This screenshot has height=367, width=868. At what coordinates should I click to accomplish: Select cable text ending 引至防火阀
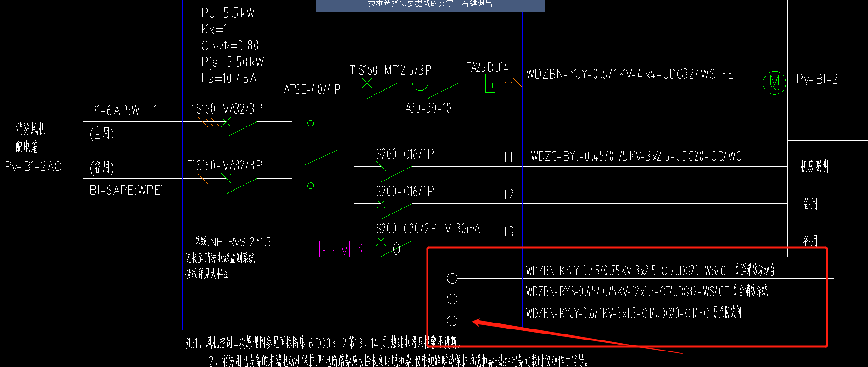634,313
